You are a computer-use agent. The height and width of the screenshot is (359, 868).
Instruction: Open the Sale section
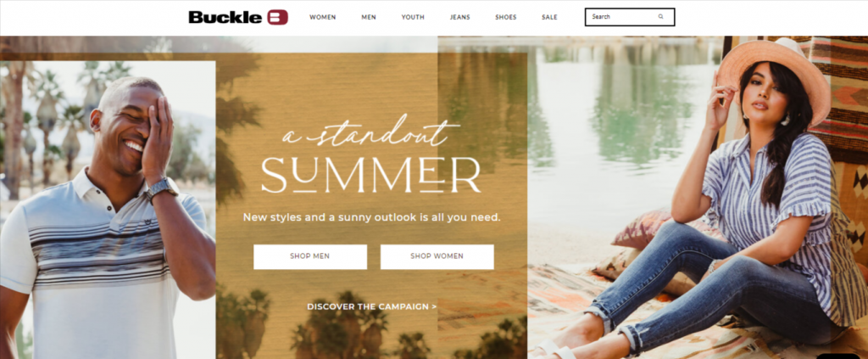pyautogui.click(x=549, y=17)
